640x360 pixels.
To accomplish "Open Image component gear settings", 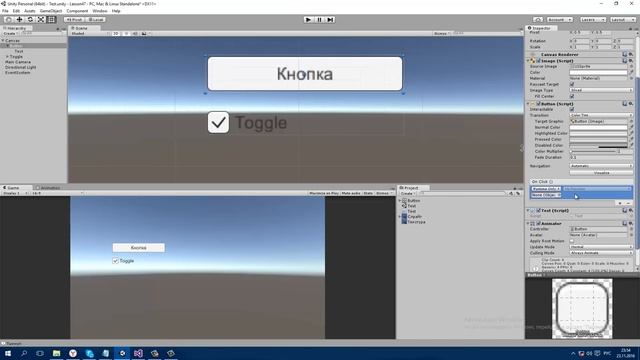I will (631, 61).
